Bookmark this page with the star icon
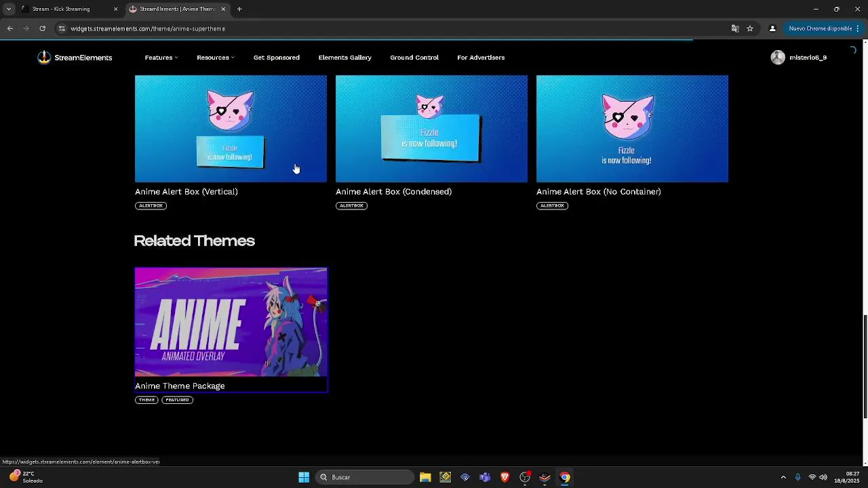The image size is (868, 488). click(x=750, y=28)
